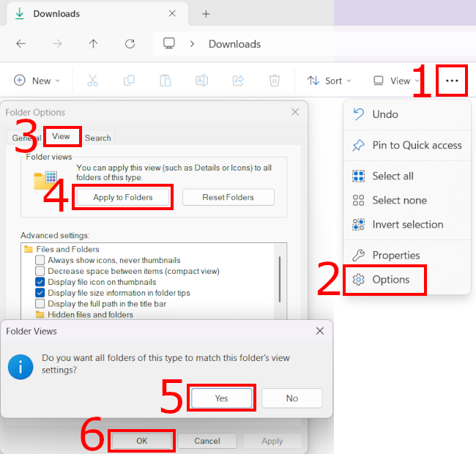Click Cancel in Folder Options
This screenshot has height=454, width=476.
pos(207,441)
